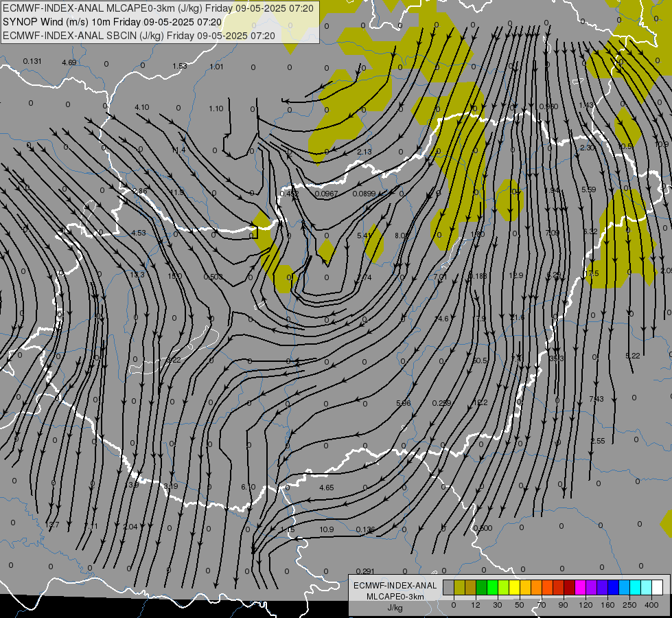Click the legend tick label 120
Viewport: 672px width, 618px height.
click(586, 605)
